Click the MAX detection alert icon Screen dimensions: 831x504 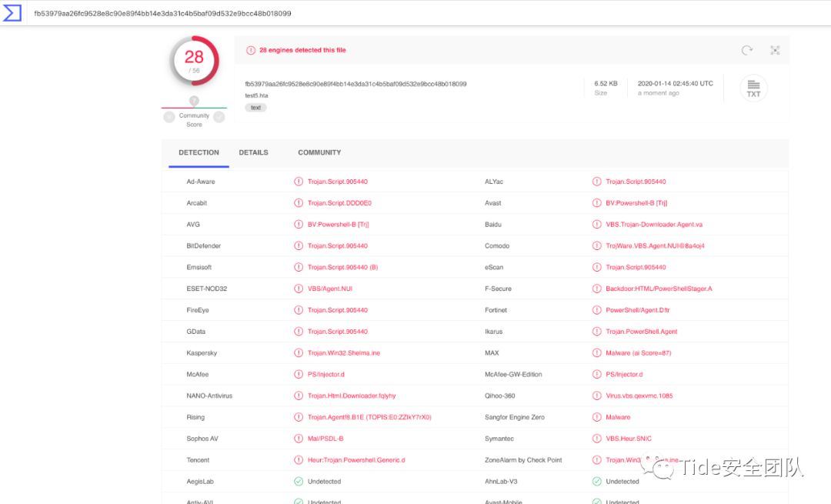tap(597, 353)
